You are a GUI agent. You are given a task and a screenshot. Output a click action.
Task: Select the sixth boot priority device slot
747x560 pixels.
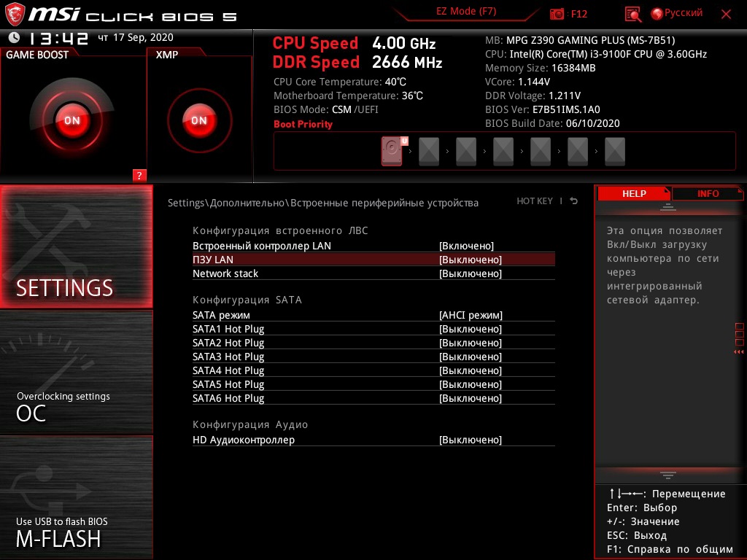tap(578, 152)
